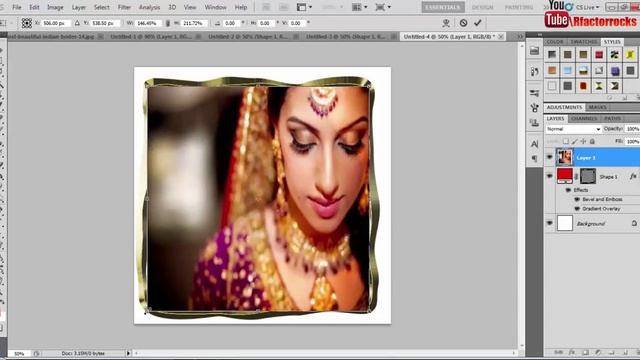Toggle lock transparent pixels in Layers panel
This screenshot has height=360, width=640.
[566, 142]
